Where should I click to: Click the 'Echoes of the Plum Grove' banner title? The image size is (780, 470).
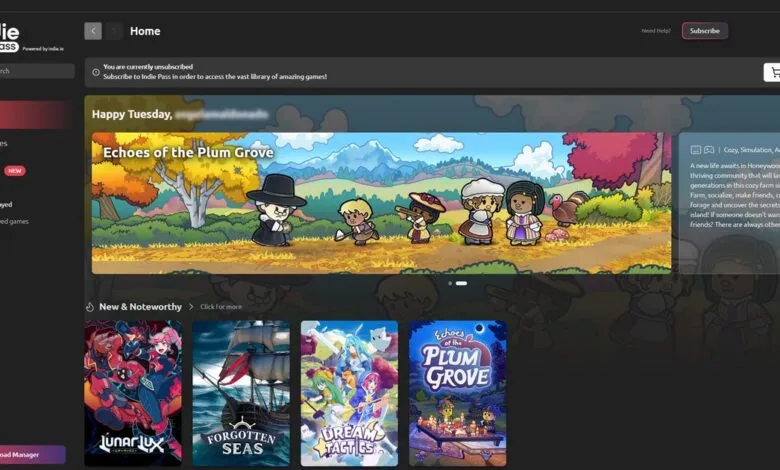click(x=188, y=152)
